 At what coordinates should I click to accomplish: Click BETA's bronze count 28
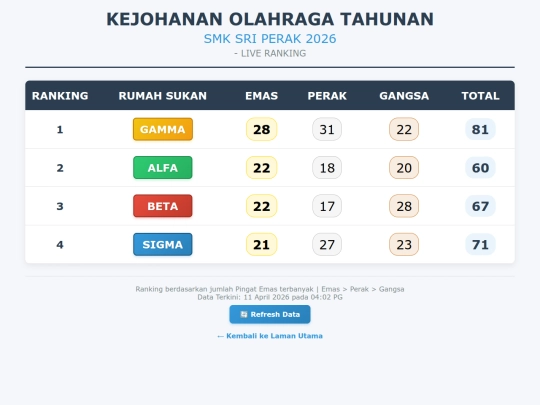coord(404,206)
